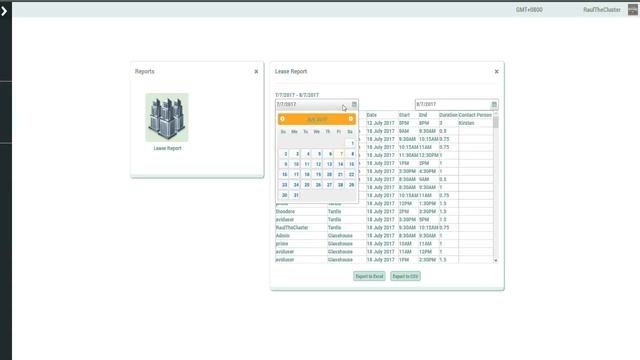Click day 30 in the calendar
This screenshot has height=360, width=640.
tap(284, 195)
